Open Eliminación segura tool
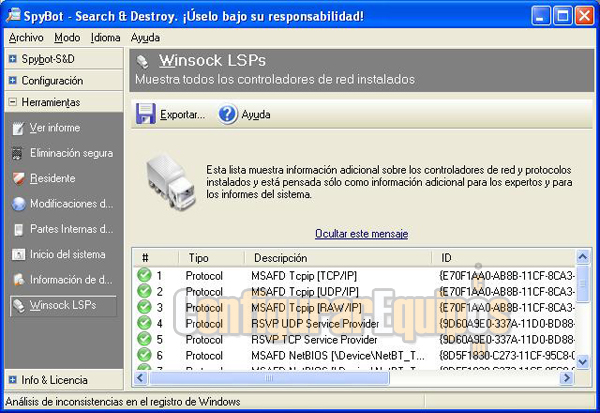Viewport: 600px width, 413px height. click(x=72, y=153)
